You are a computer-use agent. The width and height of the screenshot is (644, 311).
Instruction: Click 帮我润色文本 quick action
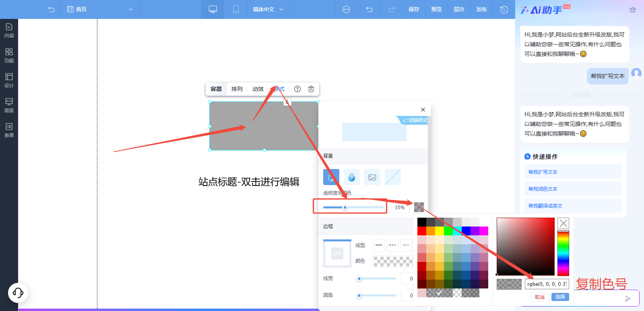point(573,189)
